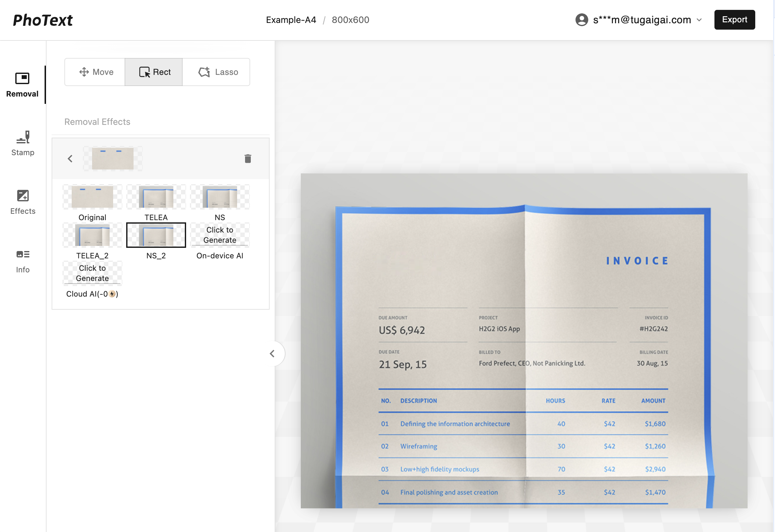The image size is (775, 532).
Task: Delete the selected removal region via trash icon
Action: [x=248, y=159]
